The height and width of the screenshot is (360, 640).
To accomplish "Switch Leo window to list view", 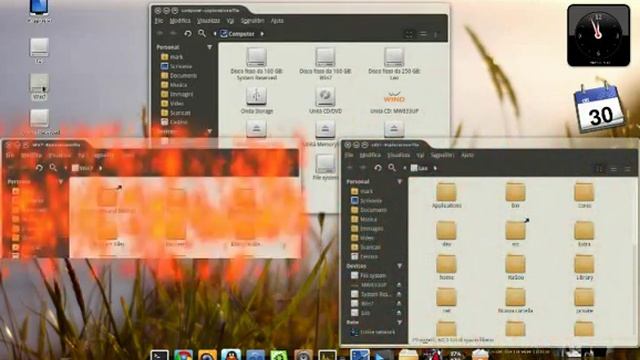I will tap(613, 169).
